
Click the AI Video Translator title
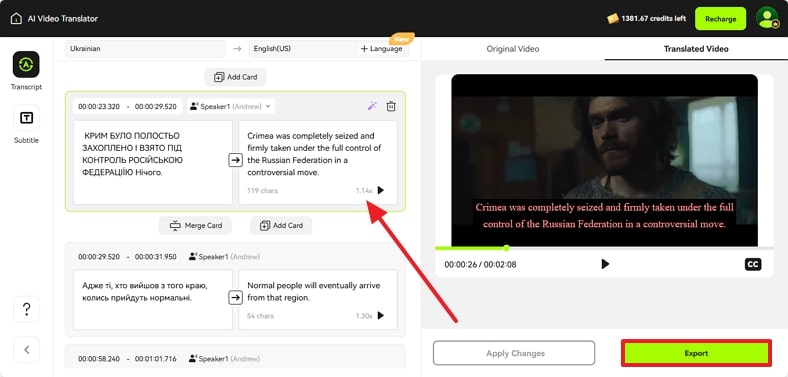(63, 19)
